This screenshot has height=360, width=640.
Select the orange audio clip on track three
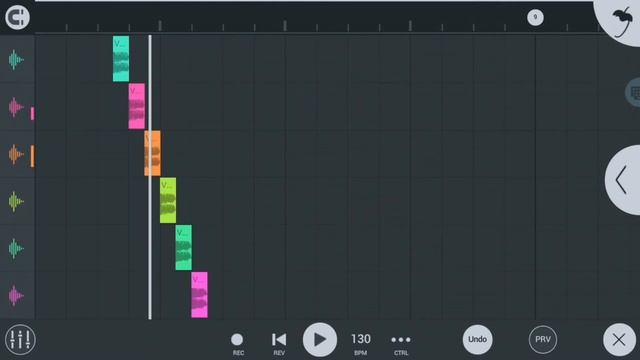point(152,153)
